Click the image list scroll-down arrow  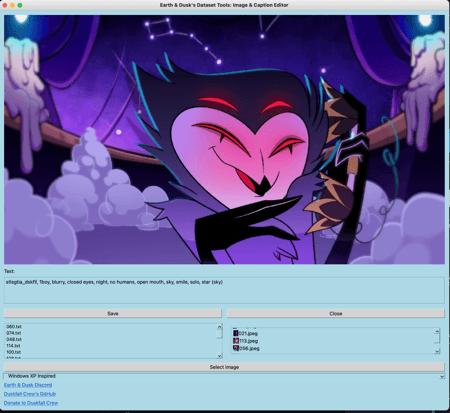click(437, 351)
